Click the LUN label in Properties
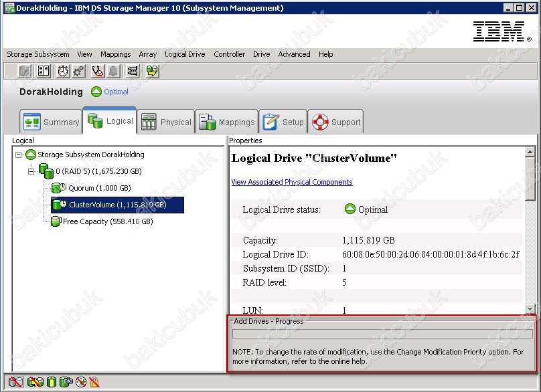This screenshot has width=541, height=392. pos(253,310)
